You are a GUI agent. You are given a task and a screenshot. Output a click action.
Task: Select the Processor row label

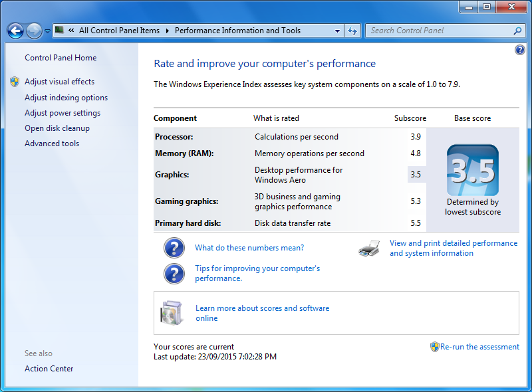[x=174, y=137]
